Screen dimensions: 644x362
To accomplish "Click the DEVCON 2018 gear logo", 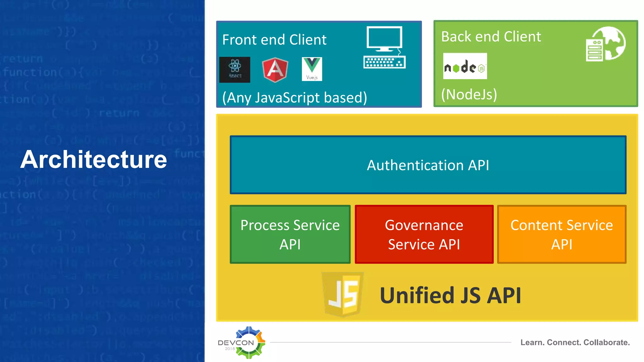I will [x=242, y=343].
